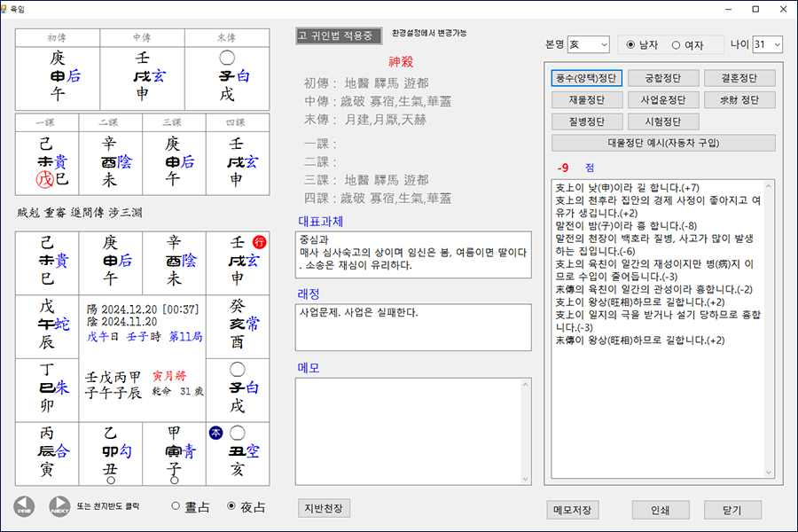Save the memo with 메모저장
Image resolution: width=798 pixels, height=532 pixels.
[x=575, y=510]
